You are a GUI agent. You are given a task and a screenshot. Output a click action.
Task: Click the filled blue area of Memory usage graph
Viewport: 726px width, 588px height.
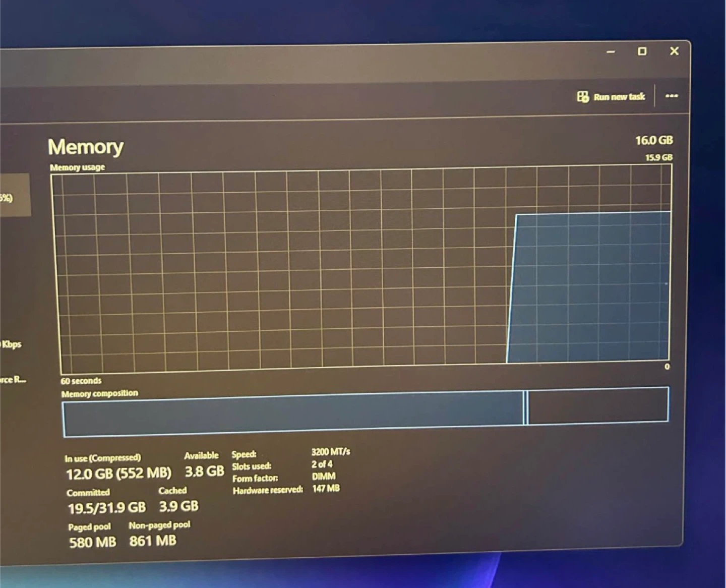pos(590,287)
